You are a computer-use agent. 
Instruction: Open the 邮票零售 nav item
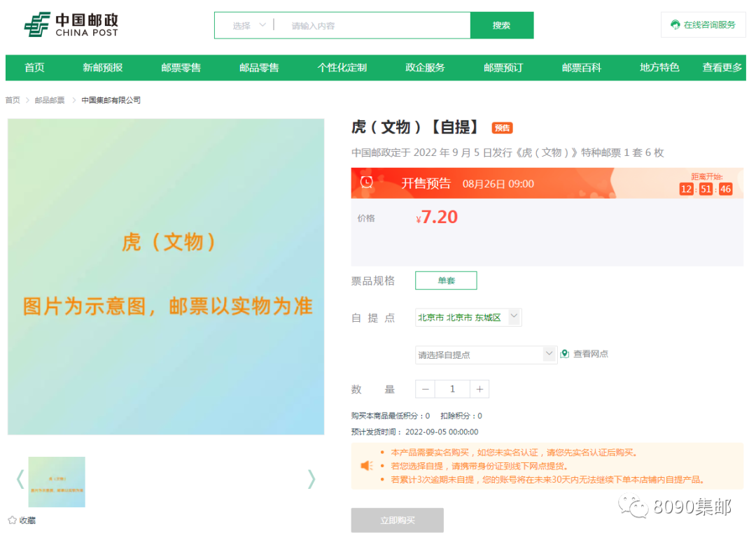181,67
